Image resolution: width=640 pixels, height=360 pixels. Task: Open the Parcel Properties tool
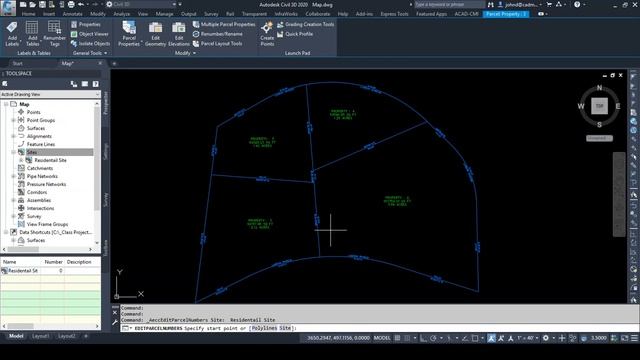(x=129, y=33)
